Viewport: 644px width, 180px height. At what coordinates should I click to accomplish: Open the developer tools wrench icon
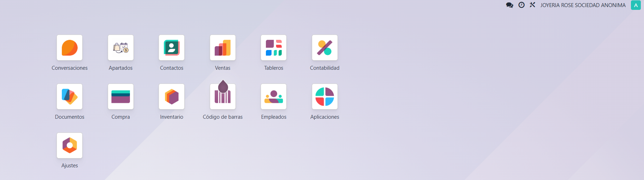pos(532,5)
